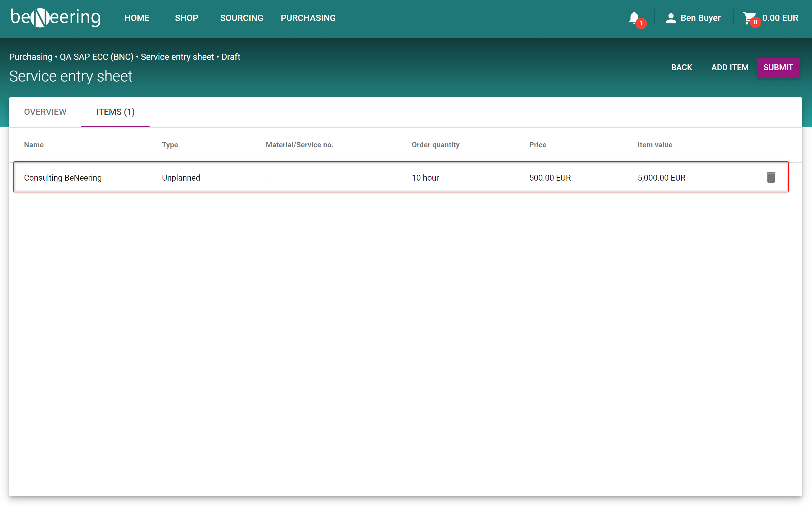Open the HOME menu
Image resolution: width=812 pixels, height=506 pixels.
(x=137, y=18)
